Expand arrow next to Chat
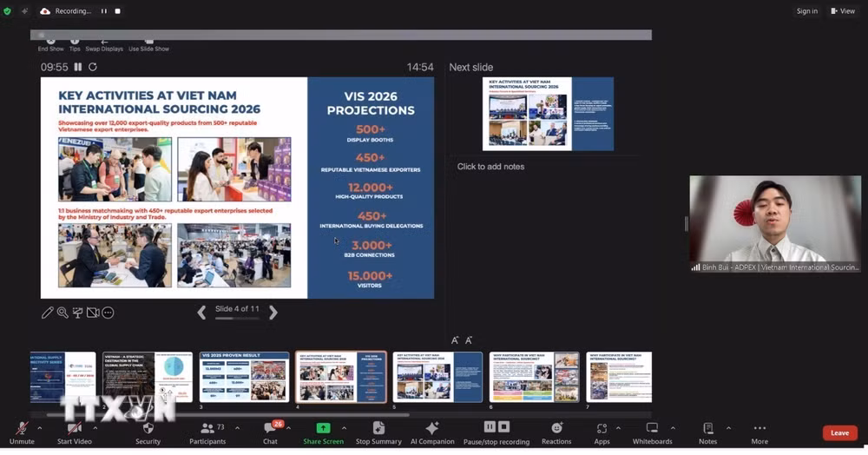Screen dimensions: 868x455 (x=288, y=428)
